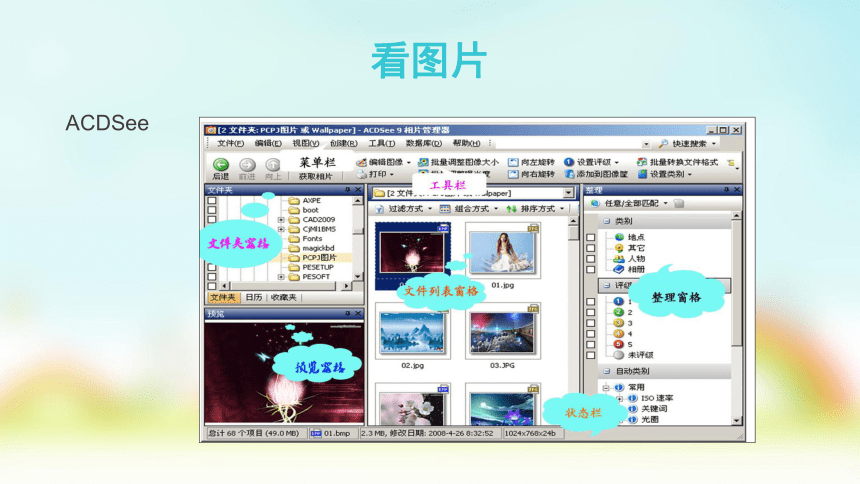Click the 获取相片 button

(315, 176)
